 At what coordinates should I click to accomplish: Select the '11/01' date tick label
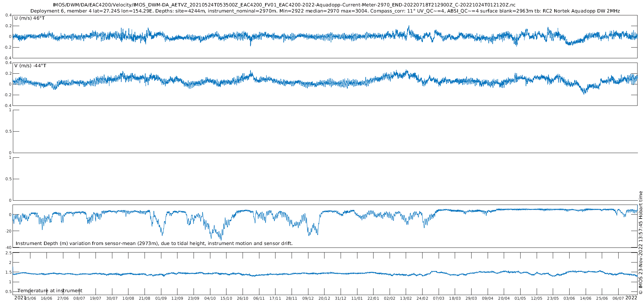pos(357,298)
